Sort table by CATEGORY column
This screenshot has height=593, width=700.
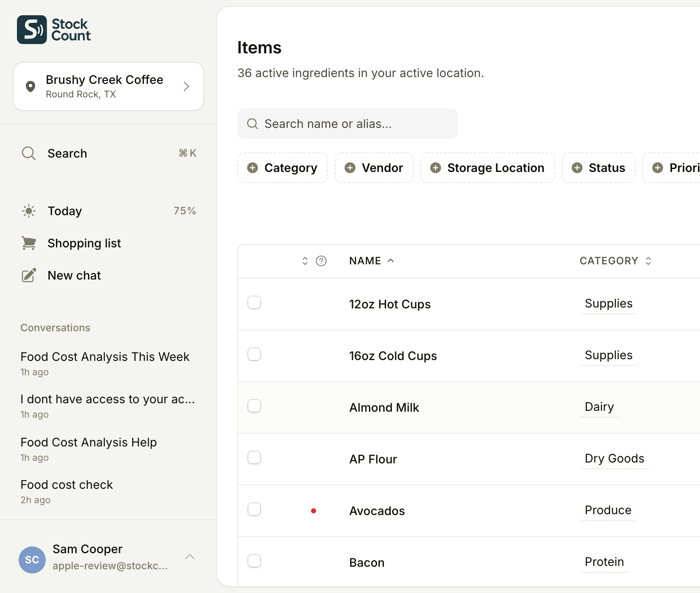coord(616,261)
